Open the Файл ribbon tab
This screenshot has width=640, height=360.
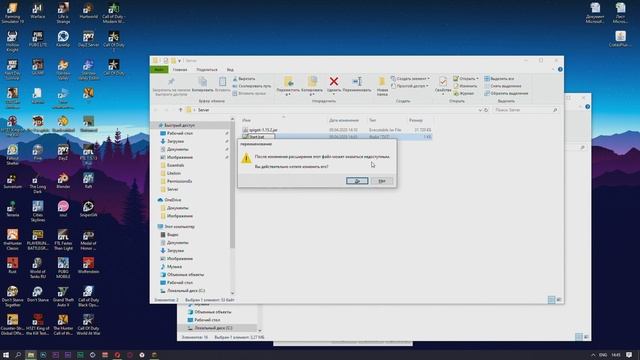[x=159, y=69]
